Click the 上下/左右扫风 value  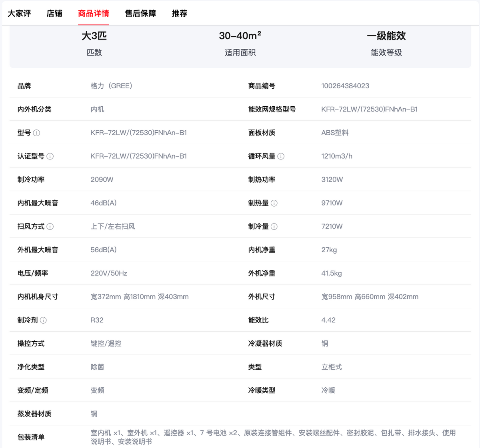pos(113,227)
